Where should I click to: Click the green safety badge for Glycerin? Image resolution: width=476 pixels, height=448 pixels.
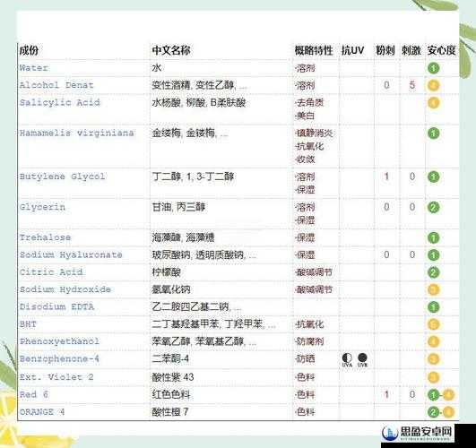pyautogui.click(x=434, y=207)
